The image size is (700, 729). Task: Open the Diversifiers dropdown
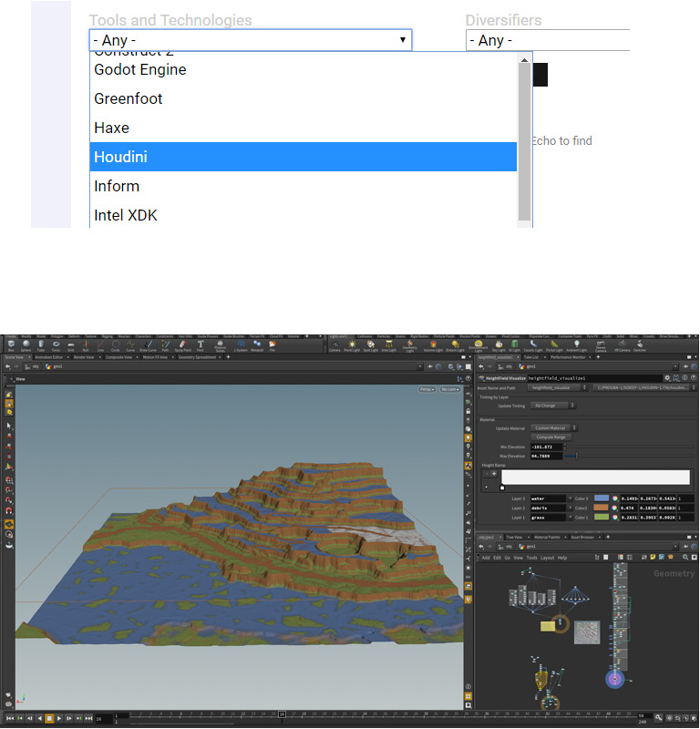click(x=548, y=40)
